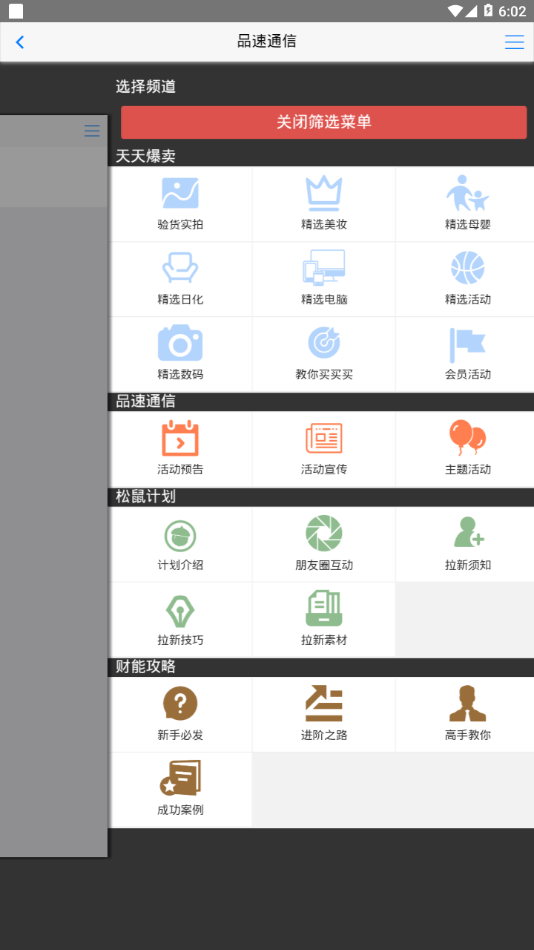Screen dimensions: 534x950
Task: Tap the 新手必发 question mark icon
Action: (x=180, y=703)
